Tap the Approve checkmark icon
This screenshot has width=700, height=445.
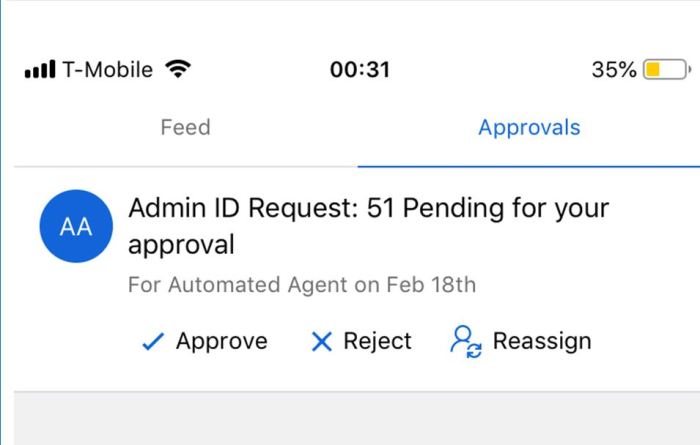pyautogui.click(x=152, y=342)
